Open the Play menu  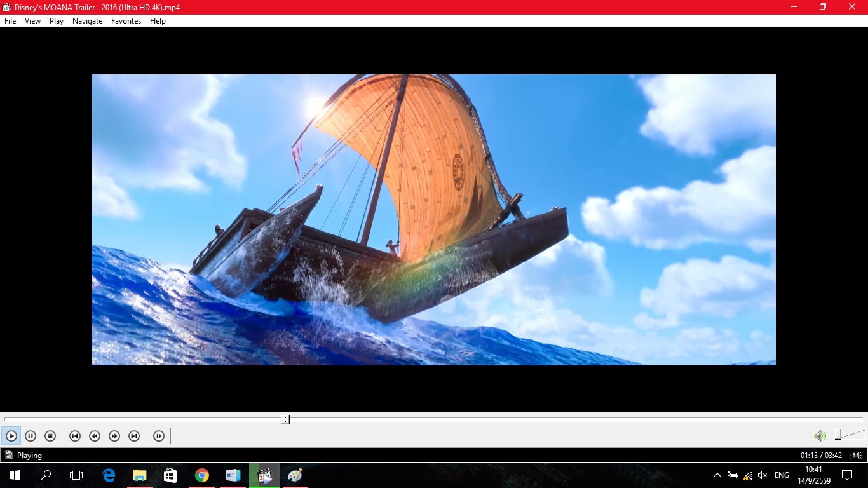tap(57, 21)
